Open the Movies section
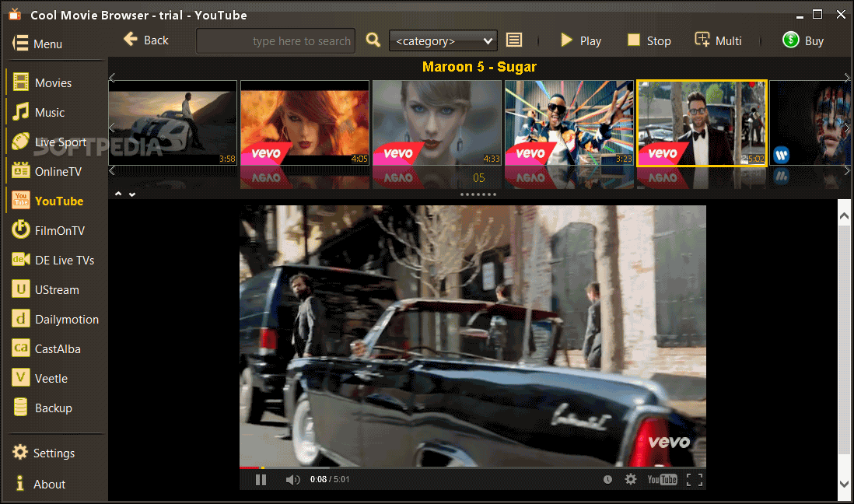The width and height of the screenshot is (854, 504). [54, 82]
